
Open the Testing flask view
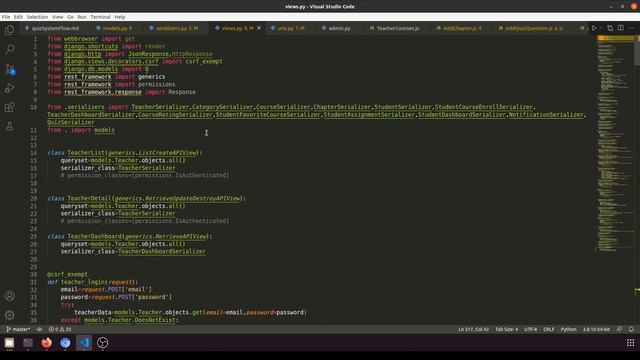(9, 126)
